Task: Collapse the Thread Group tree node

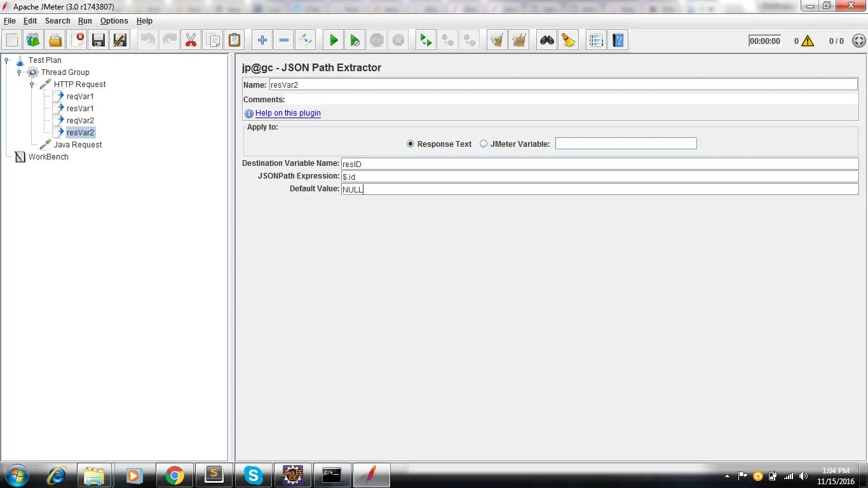Action: [x=20, y=72]
